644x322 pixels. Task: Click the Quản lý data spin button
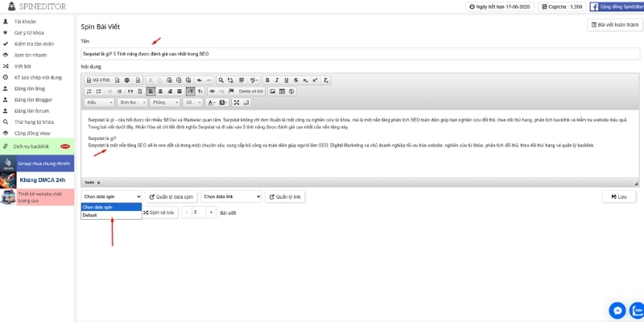pyautogui.click(x=171, y=196)
